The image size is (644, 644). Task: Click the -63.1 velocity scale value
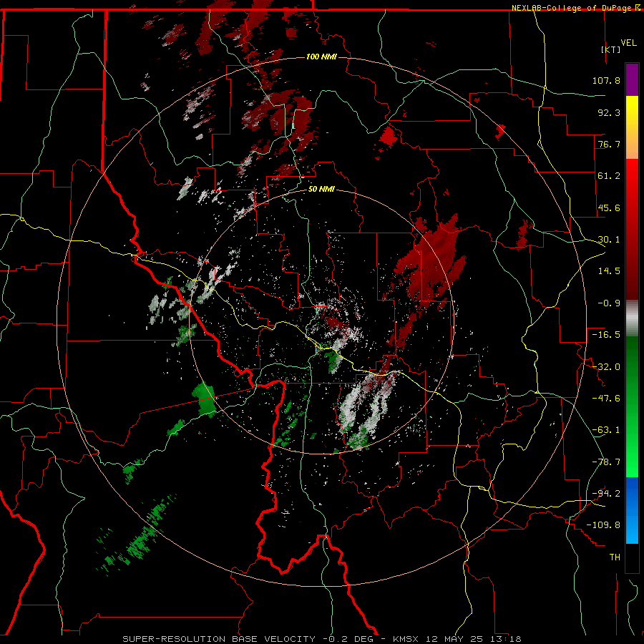[606, 430]
